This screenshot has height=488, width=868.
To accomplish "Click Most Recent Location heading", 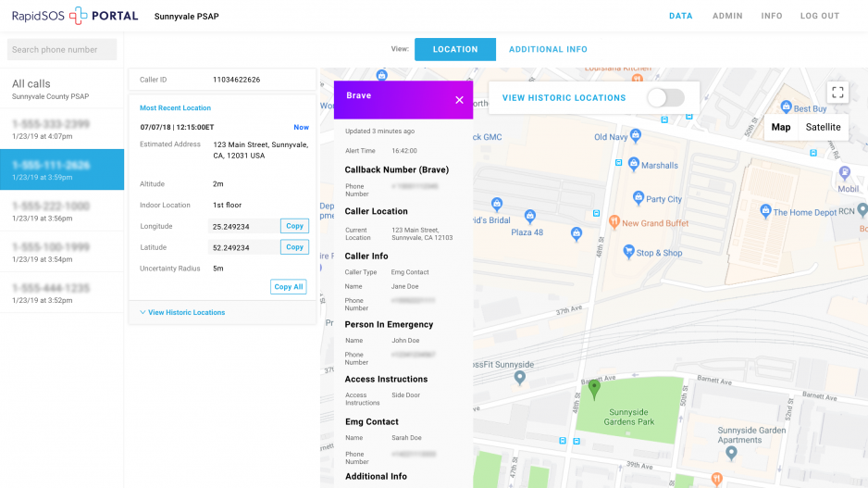I will pyautogui.click(x=175, y=108).
